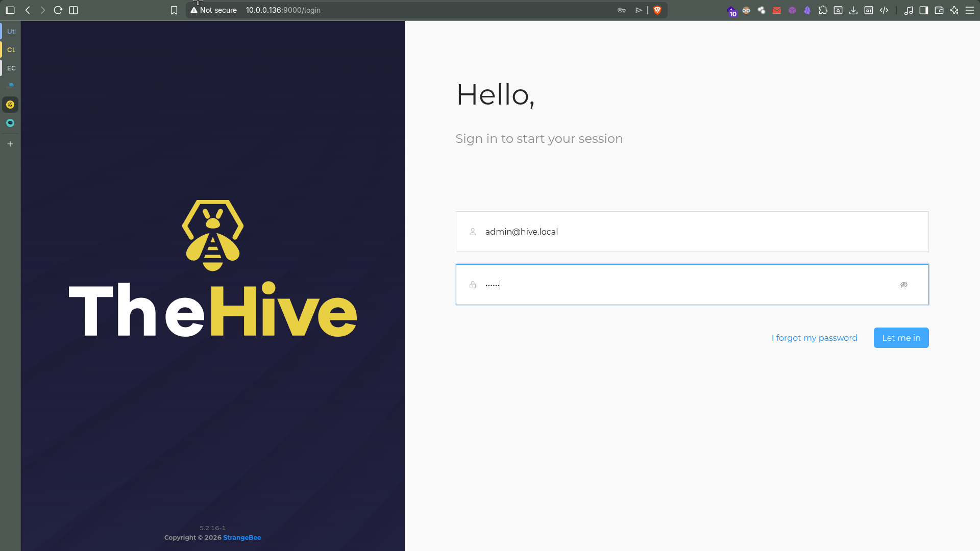The width and height of the screenshot is (980, 551).
Task: Open the Brave Wallet icon
Action: pos(939,10)
